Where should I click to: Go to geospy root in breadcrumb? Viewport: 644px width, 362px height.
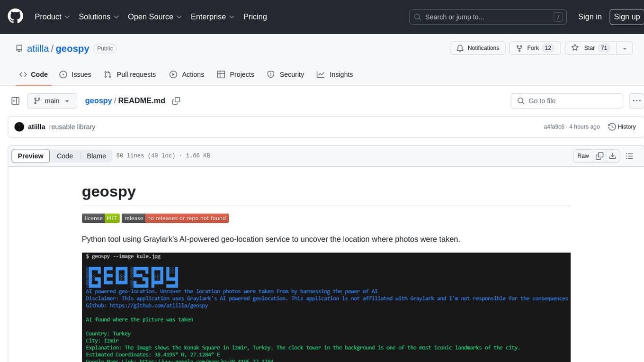[98, 101]
